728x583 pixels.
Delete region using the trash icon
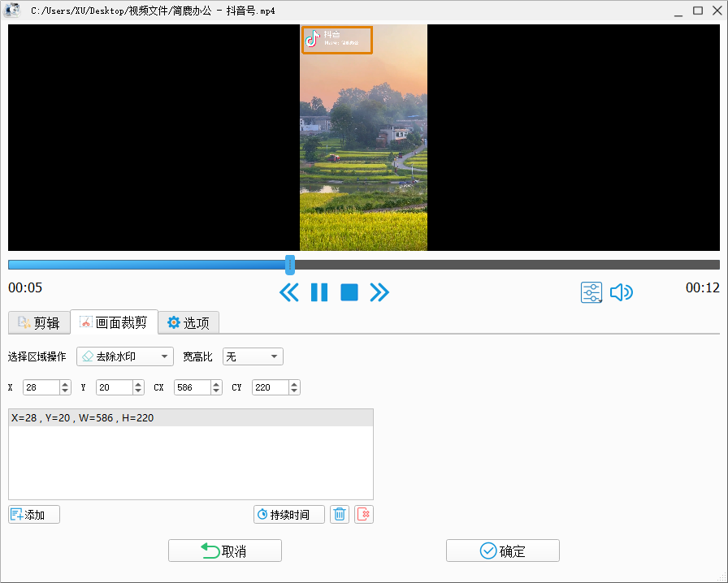tap(339, 514)
